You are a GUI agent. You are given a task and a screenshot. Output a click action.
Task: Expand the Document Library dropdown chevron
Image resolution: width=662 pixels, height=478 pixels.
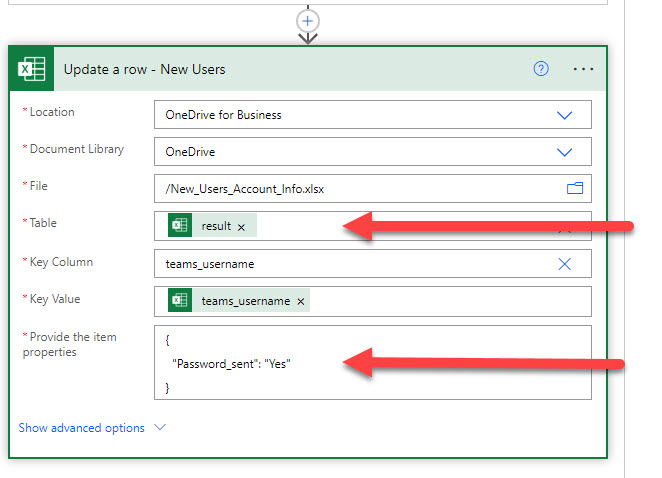[x=564, y=152]
